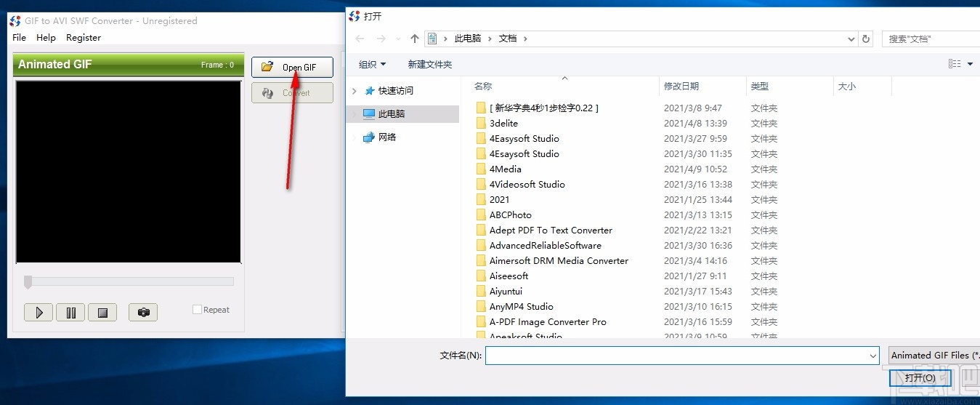Select the Aiyuntui folder

pos(506,291)
